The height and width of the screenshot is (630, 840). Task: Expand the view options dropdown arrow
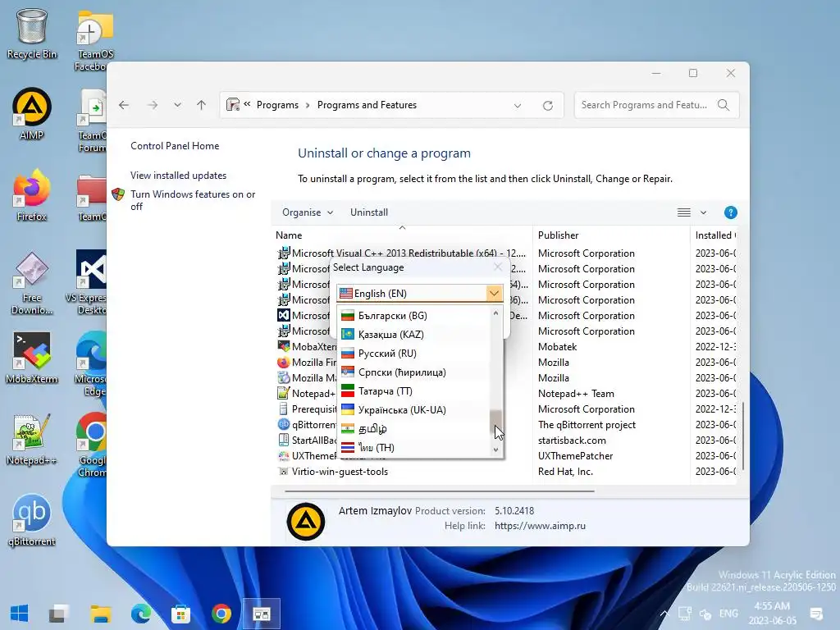[703, 212]
